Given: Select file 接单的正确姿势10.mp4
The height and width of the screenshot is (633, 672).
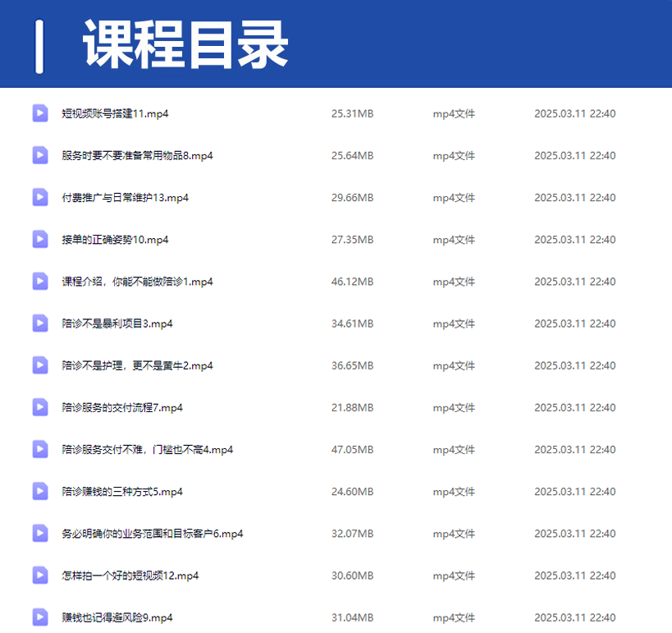Looking at the screenshot, I should pos(115,240).
